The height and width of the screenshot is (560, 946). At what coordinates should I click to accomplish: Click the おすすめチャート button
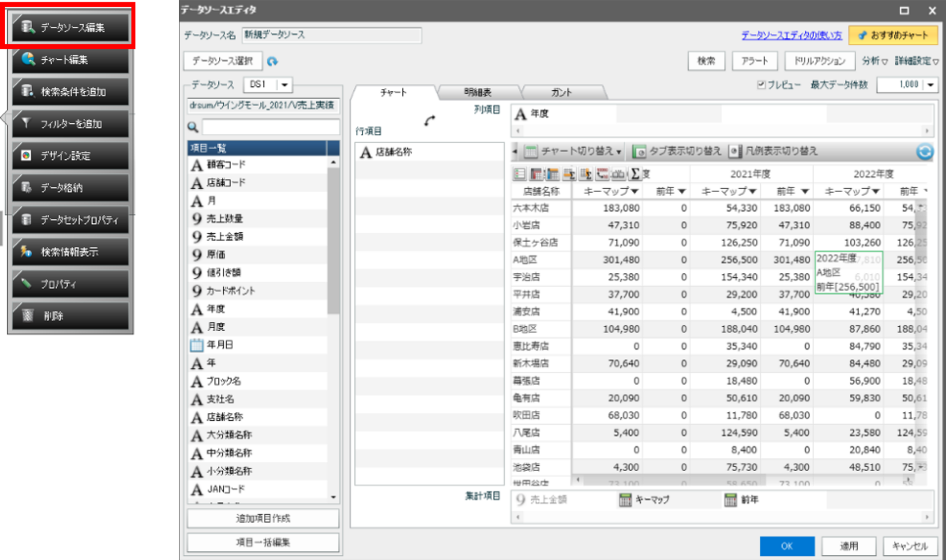tap(893, 35)
